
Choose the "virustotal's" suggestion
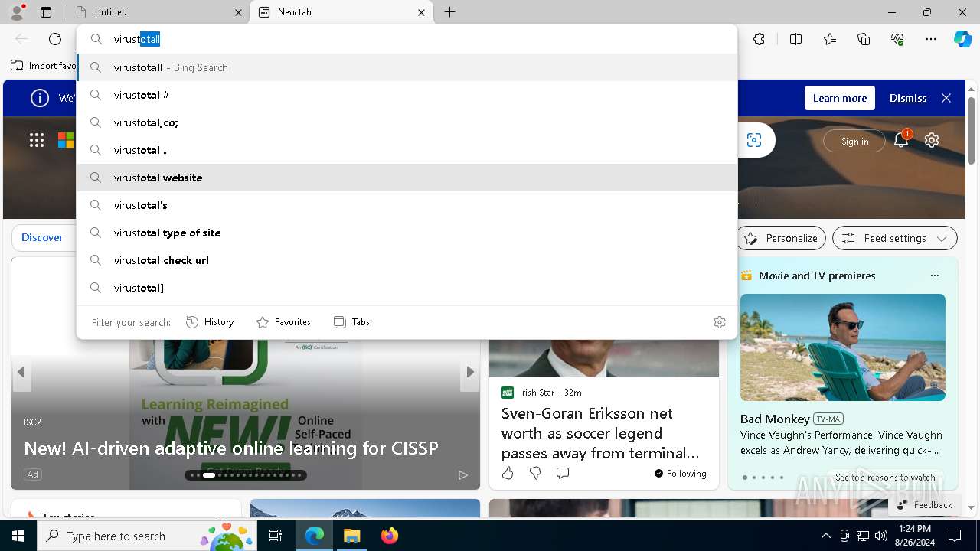coord(407,205)
